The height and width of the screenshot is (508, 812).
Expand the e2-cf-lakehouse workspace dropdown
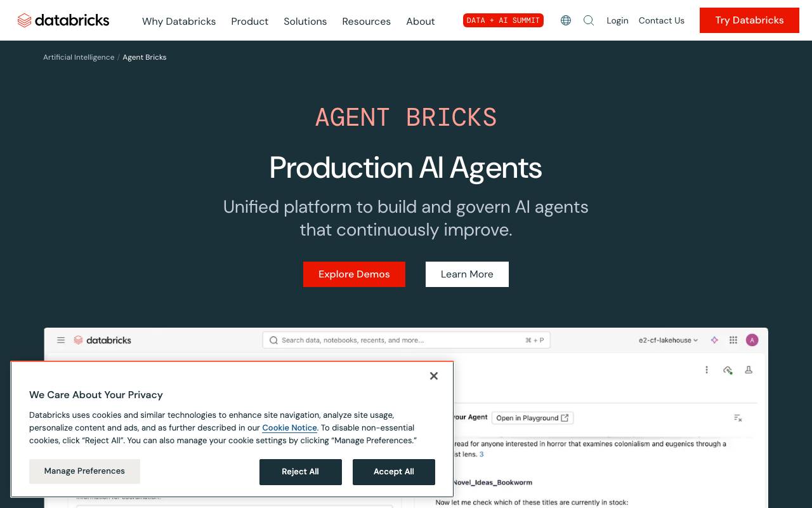click(x=669, y=340)
